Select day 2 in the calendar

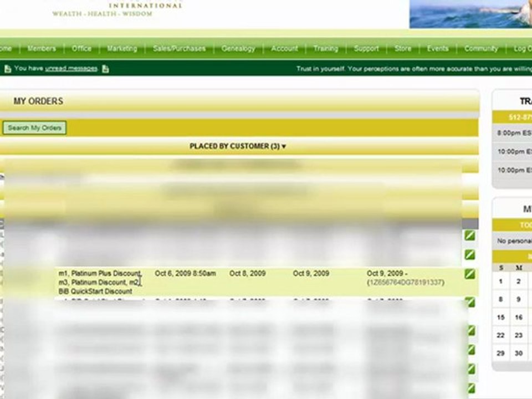[x=518, y=282]
